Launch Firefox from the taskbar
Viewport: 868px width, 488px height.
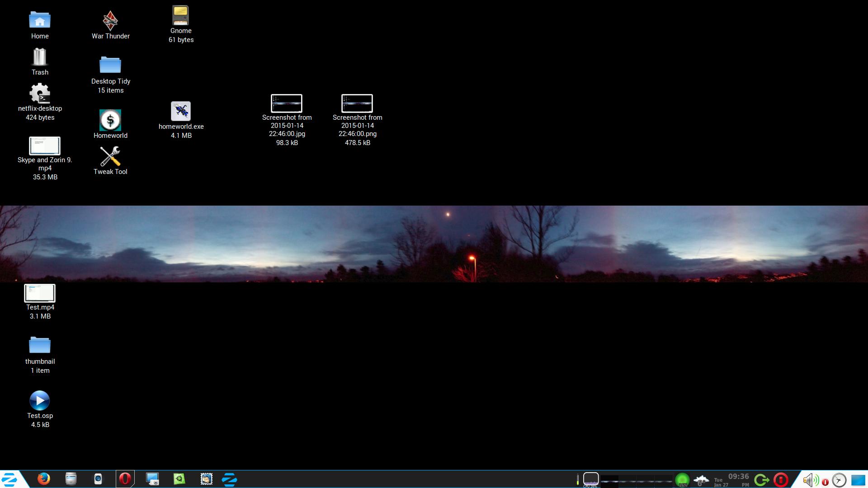[44, 479]
